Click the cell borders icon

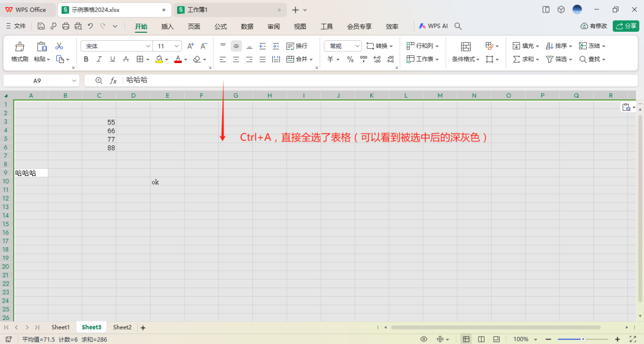[140, 59]
